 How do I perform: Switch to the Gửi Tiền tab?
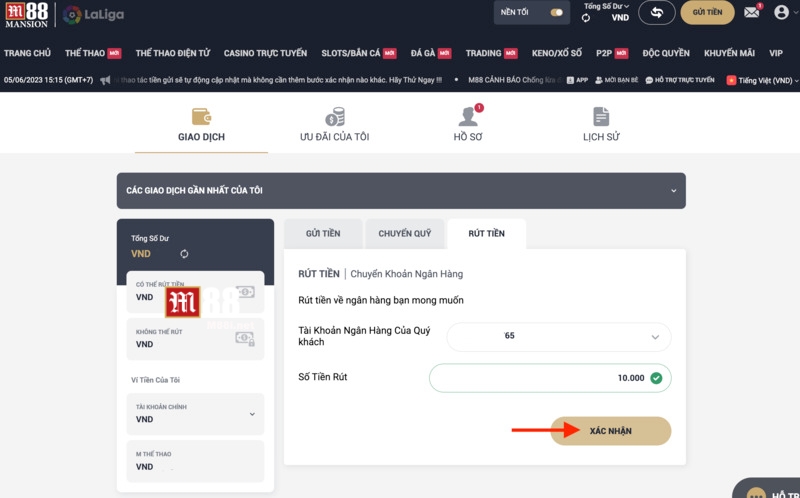point(322,233)
